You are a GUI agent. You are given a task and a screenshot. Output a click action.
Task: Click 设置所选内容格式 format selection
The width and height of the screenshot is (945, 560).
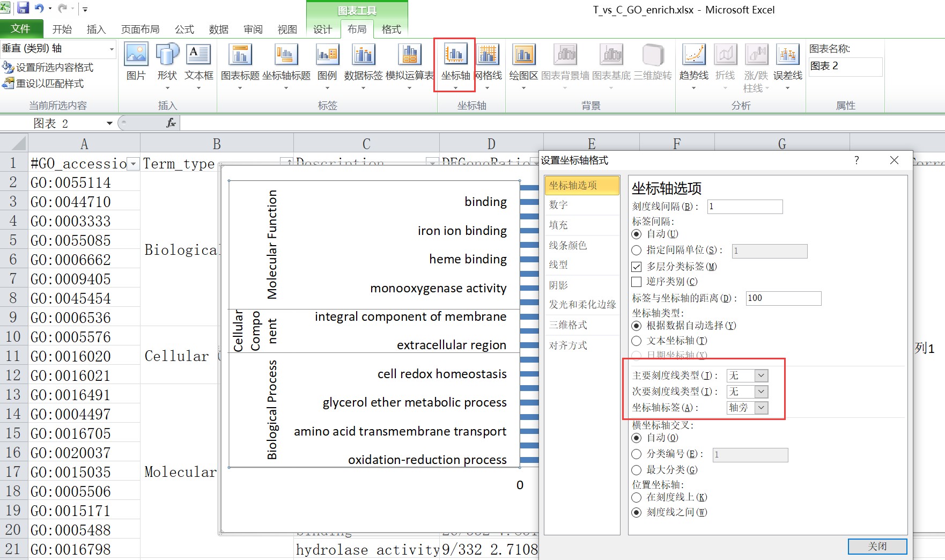point(48,67)
